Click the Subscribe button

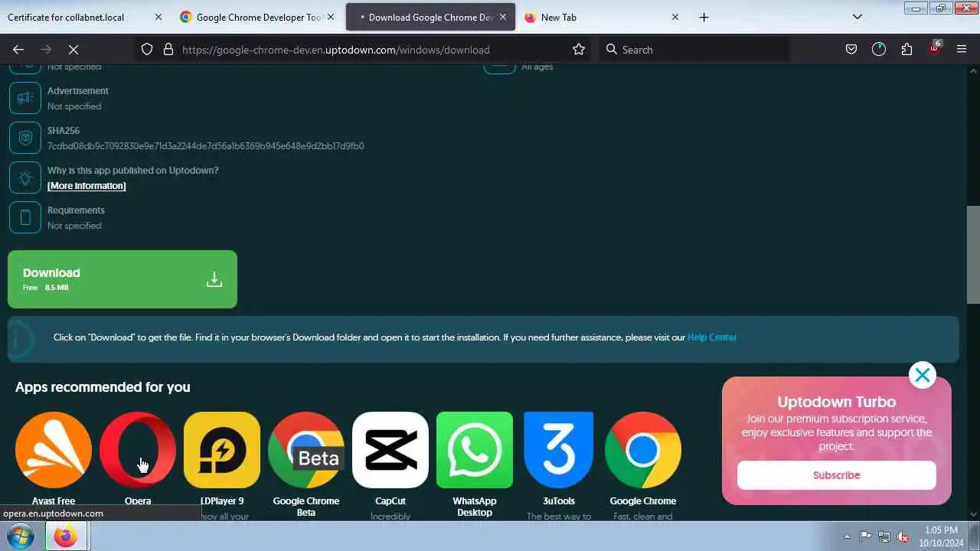[x=837, y=475]
